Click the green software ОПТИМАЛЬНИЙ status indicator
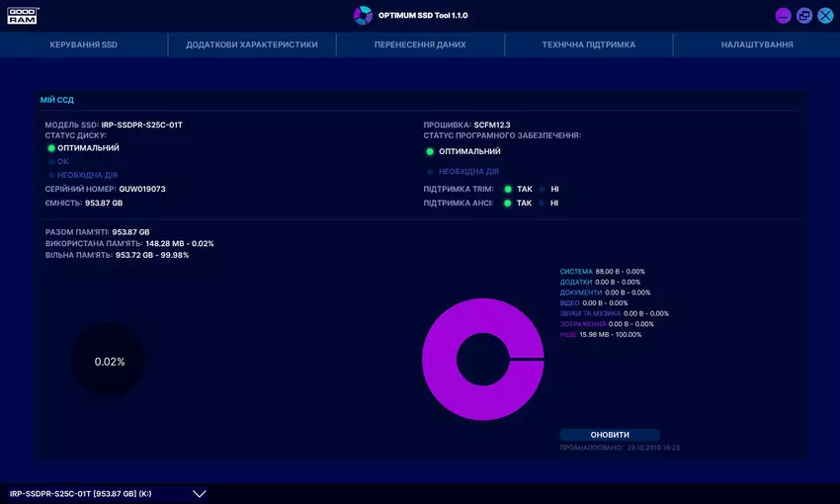This screenshot has width=840, height=504. pos(430,152)
